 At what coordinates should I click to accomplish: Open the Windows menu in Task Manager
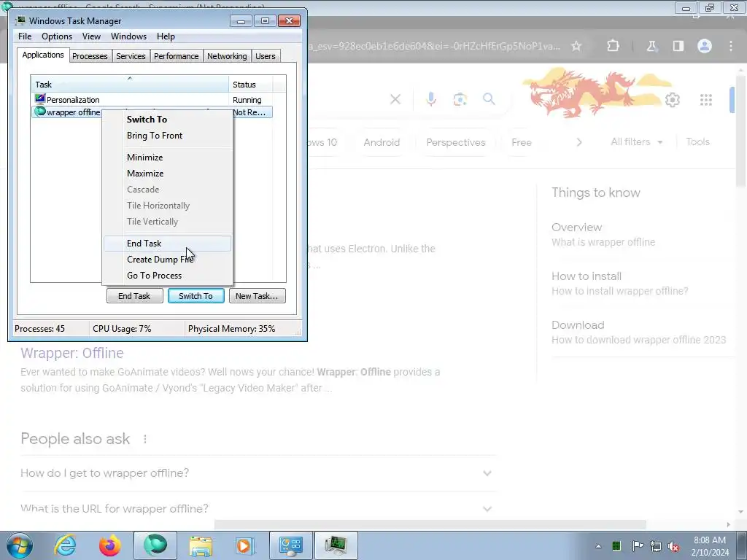coord(128,36)
